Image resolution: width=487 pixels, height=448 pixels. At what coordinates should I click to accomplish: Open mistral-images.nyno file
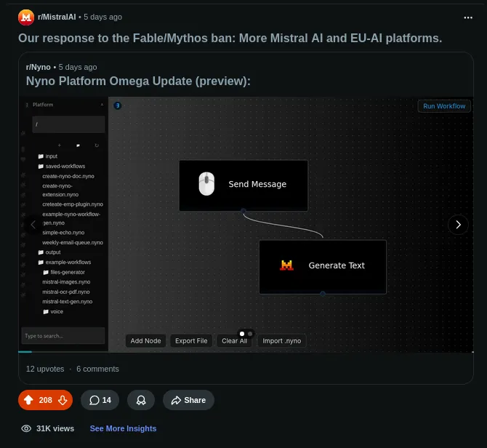pyautogui.click(x=66, y=281)
